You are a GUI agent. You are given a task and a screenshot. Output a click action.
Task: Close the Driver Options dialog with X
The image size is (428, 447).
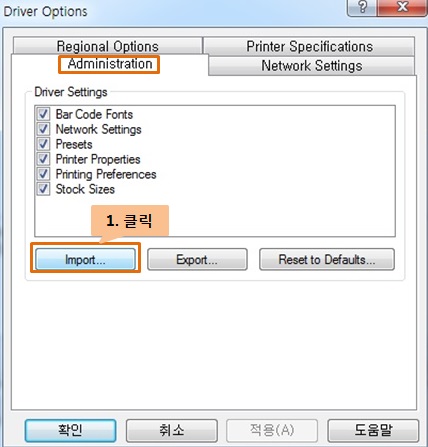[x=403, y=7]
